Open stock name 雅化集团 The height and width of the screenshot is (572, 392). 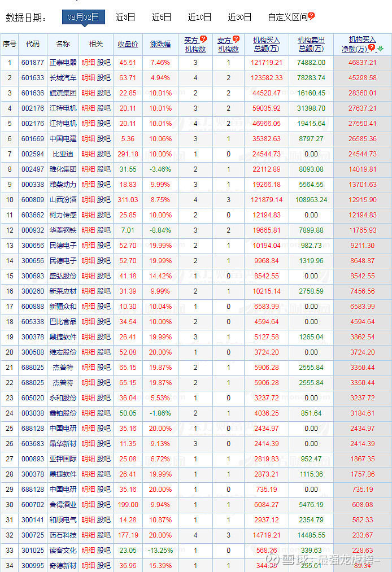(63, 169)
